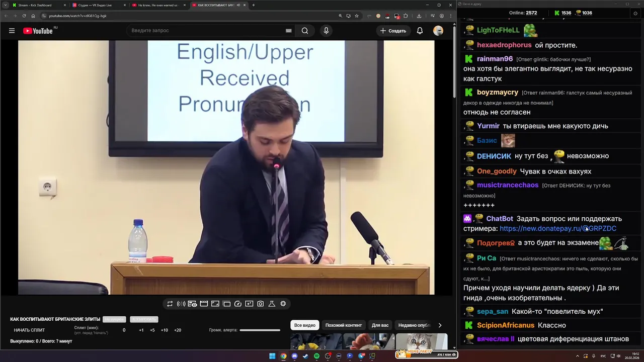Add +20 minutes to split
The image size is (644, 362).
pos(178,330)
